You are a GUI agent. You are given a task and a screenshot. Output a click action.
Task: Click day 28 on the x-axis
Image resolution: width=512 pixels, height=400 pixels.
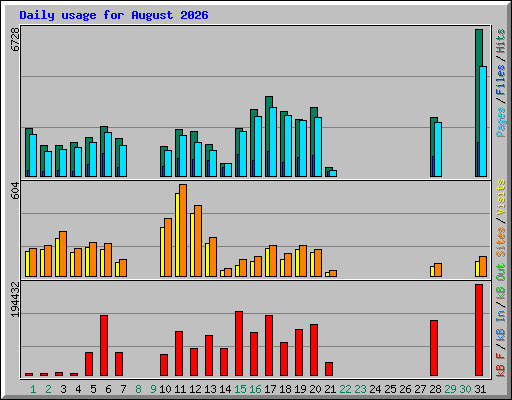click(x=435, y=389)
